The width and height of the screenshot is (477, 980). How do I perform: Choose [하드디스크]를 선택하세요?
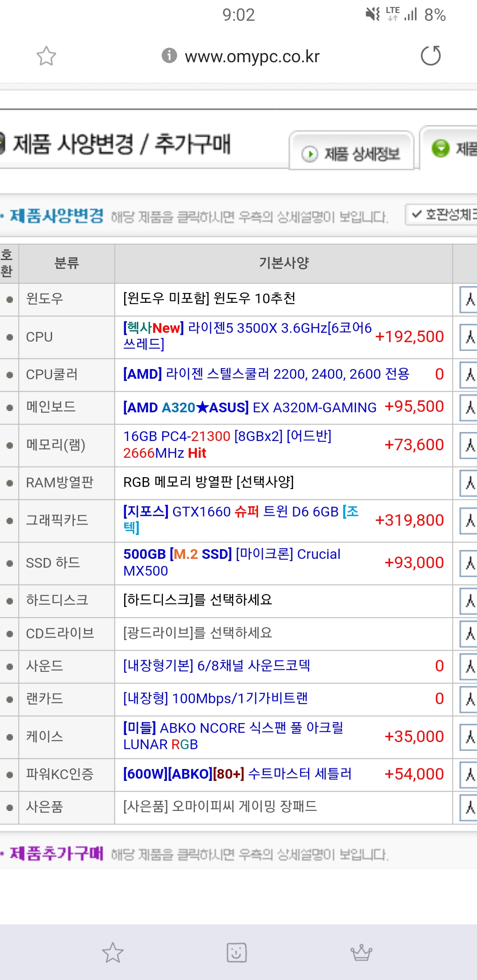coord(197,600)
